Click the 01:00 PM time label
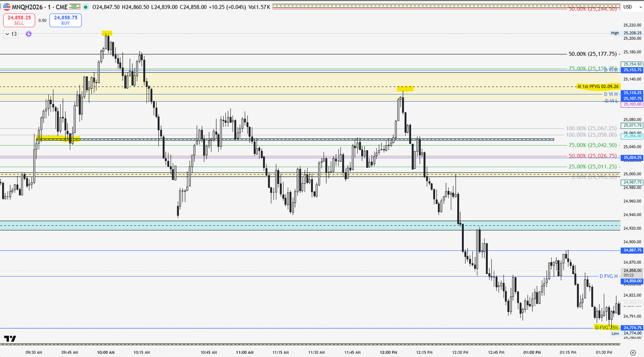Viewport: 644px width, 357px height. click(x=532, y=352)
